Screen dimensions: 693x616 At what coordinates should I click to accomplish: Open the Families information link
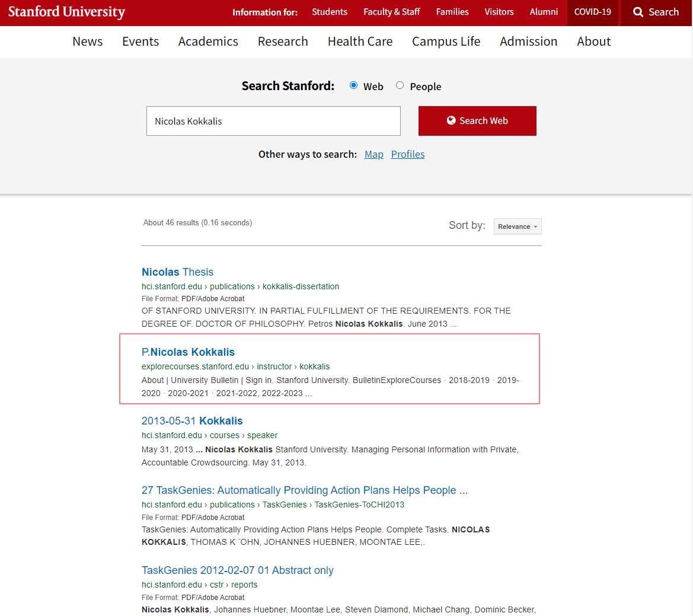click(452, 12)
